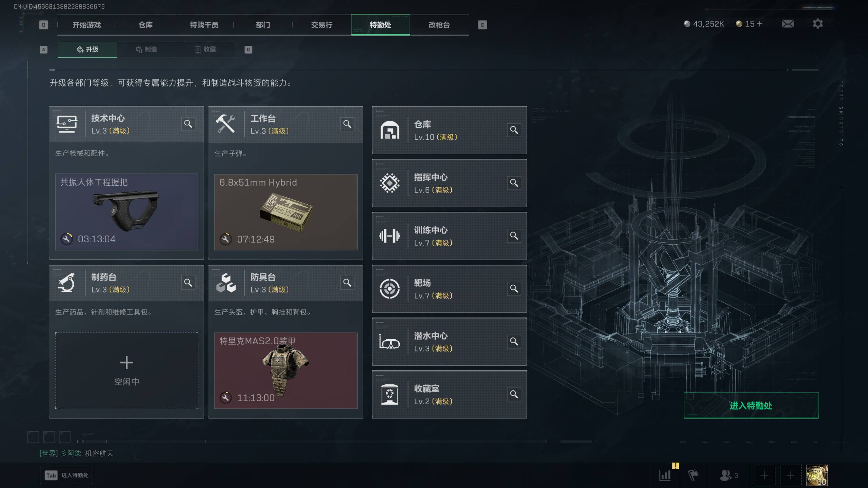
Task: Click the Tab 进入特勤处 hint button
Action: [66, 475]
